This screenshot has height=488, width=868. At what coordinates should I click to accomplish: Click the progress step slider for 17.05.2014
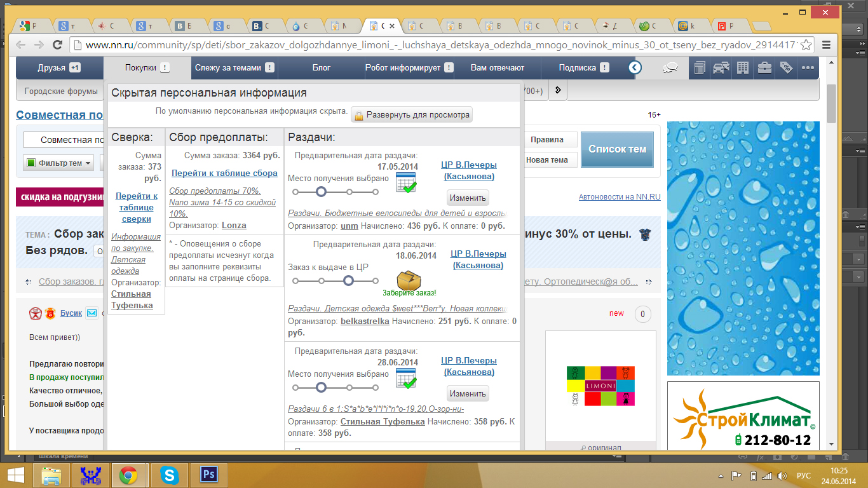pos(335,191)
